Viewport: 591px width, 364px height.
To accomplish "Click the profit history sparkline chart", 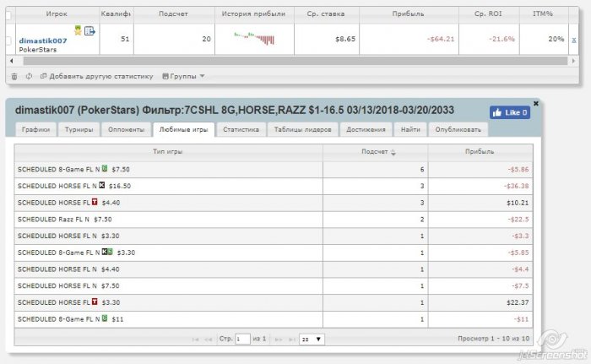I will 254,39.
